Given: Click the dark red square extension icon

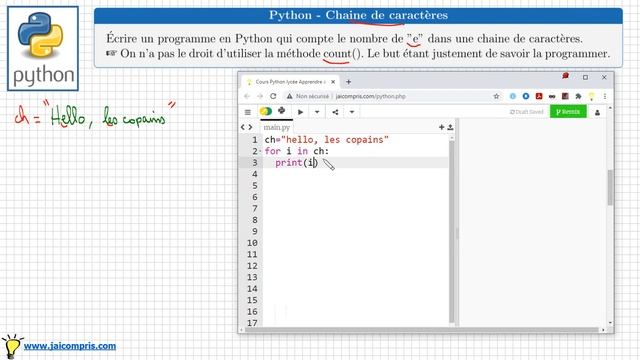Looking at the screenshot, I should (x=565, y=96).
